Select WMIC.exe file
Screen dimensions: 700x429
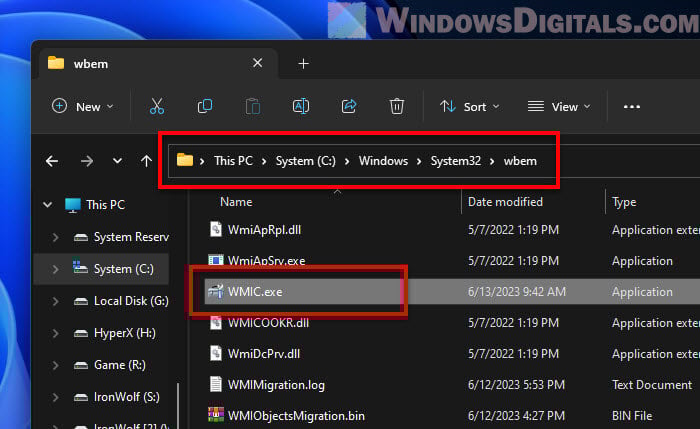point(255,292)
